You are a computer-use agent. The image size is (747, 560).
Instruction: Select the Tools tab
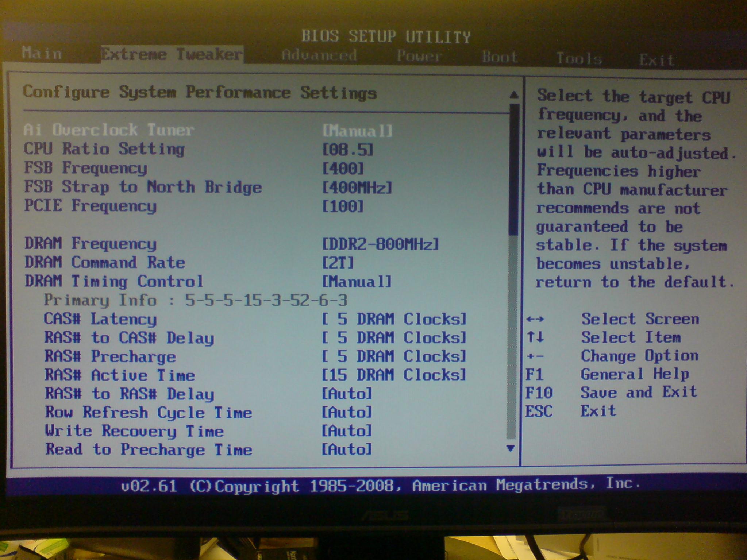point(579,58)
